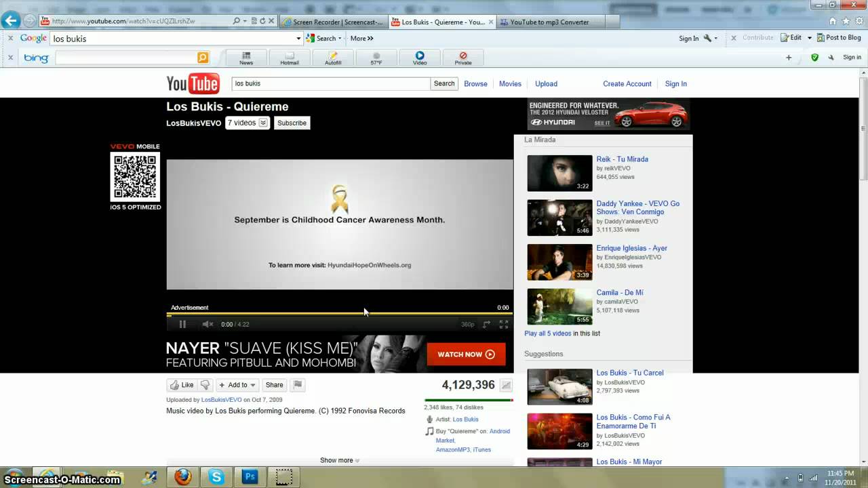Open the Movies page

510,84
